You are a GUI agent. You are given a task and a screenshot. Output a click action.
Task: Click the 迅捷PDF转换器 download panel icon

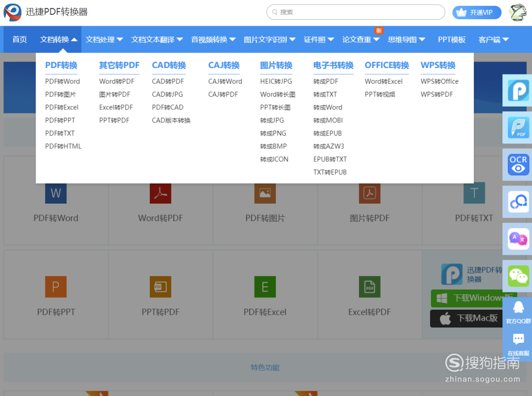[452, 274]
